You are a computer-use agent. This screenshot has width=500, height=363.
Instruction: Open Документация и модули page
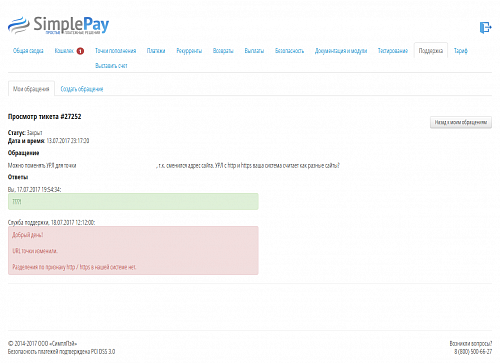[341, 51]
